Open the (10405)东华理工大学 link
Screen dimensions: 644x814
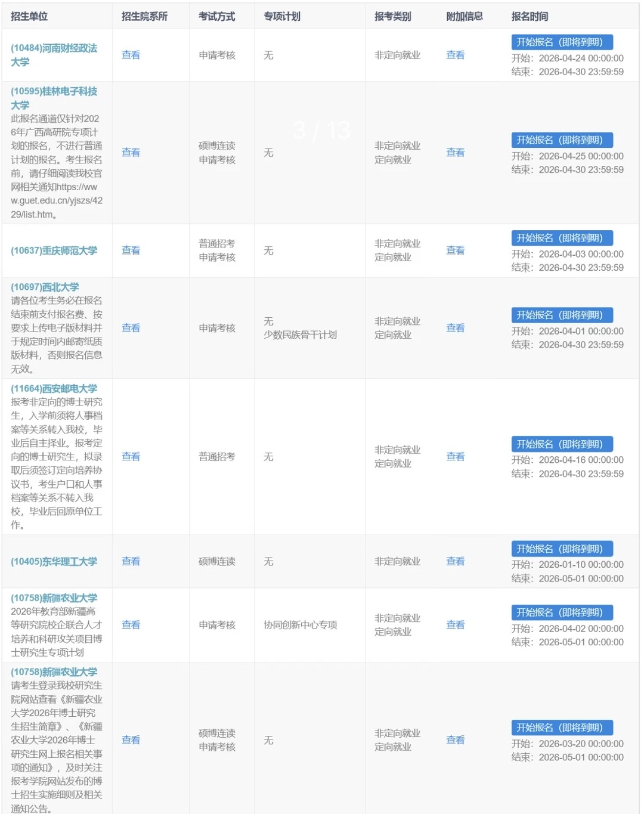coord(54,561)
